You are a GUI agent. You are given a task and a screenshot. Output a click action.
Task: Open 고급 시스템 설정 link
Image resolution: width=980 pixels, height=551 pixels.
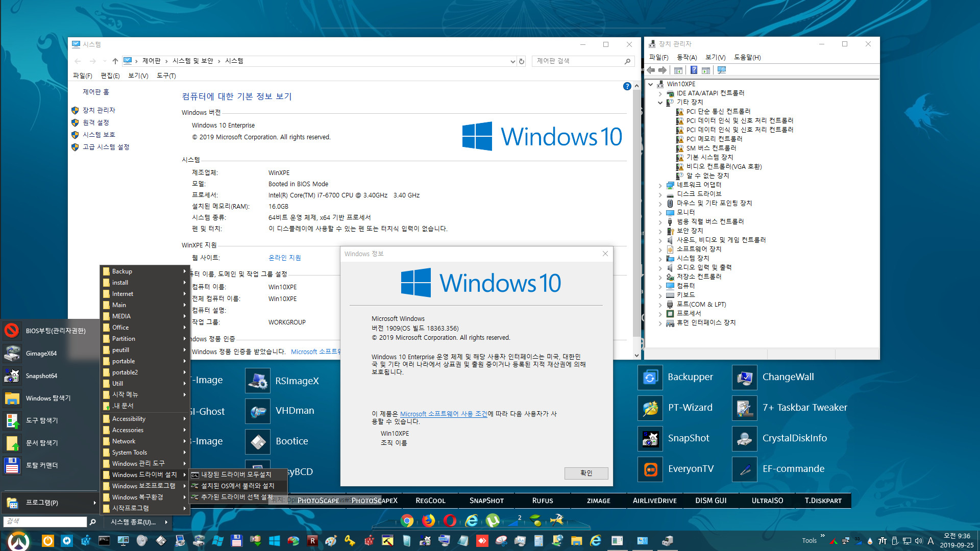pyautogui.click(x=106, y=147)
